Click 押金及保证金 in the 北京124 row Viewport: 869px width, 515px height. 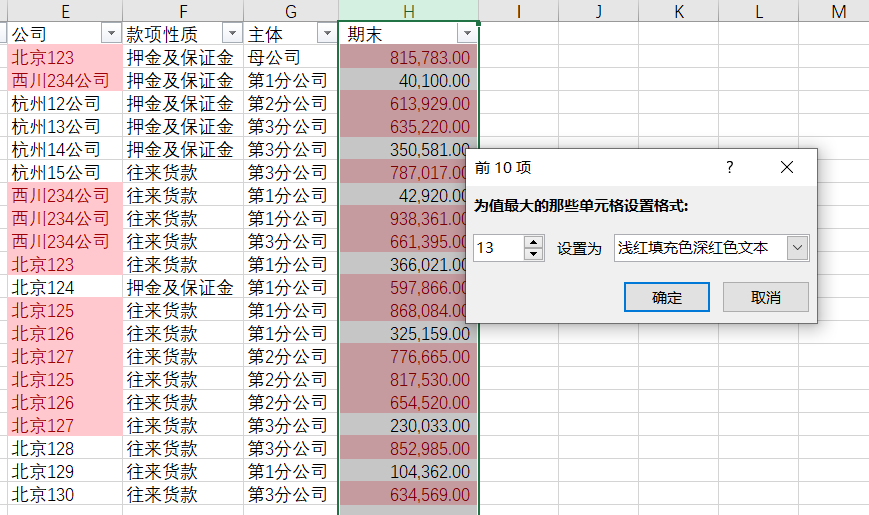[x=183, y=287]
